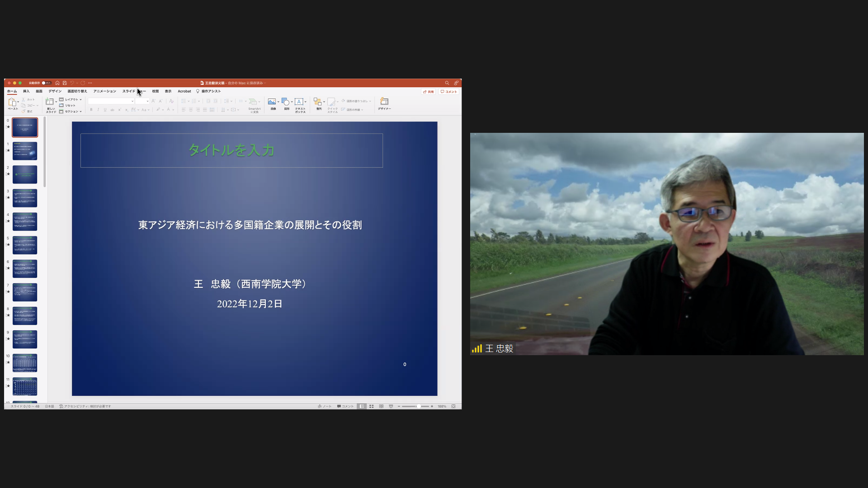868x488 pixels.
Task: Toggle status bar Comments (コメント) pane
Action: click(345, 406)
